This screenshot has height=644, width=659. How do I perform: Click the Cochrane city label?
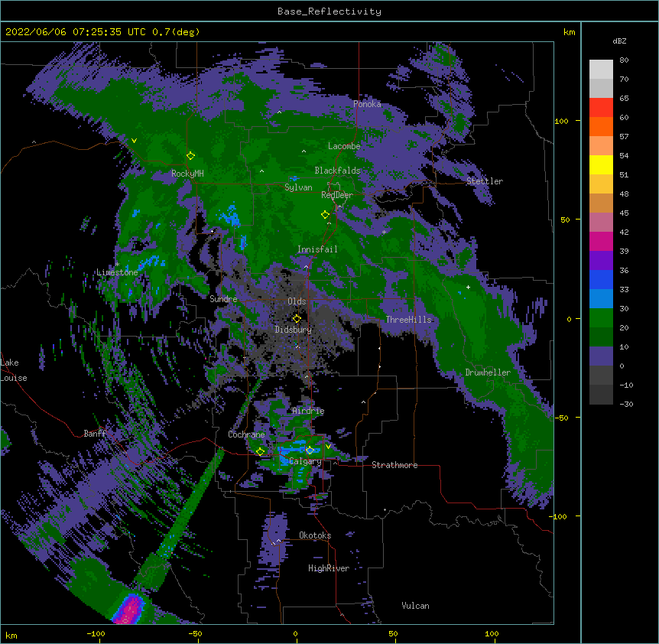246,434
